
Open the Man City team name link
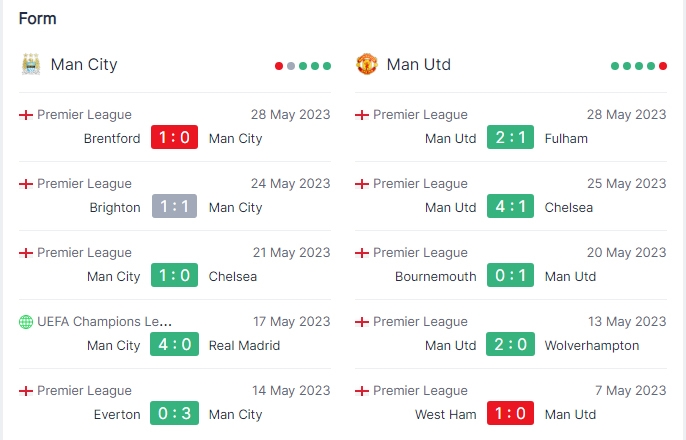click(84, 64)
